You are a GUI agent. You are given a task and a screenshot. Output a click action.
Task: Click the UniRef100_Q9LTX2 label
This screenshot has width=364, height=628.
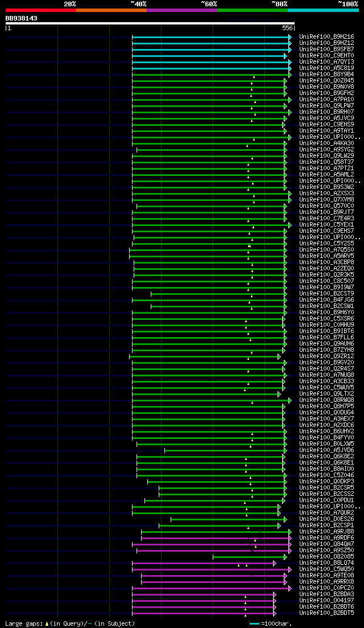pyautogui.click(x=326, y=393)
